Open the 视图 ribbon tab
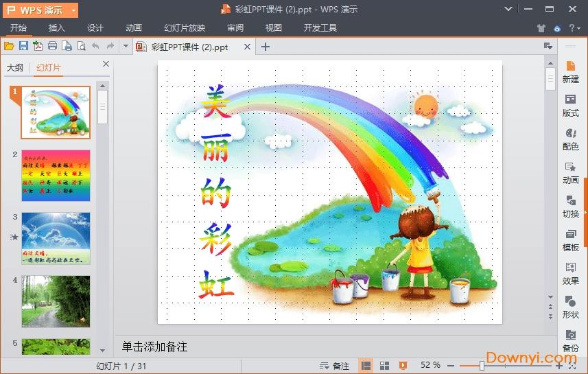 [x=273, y=27]
